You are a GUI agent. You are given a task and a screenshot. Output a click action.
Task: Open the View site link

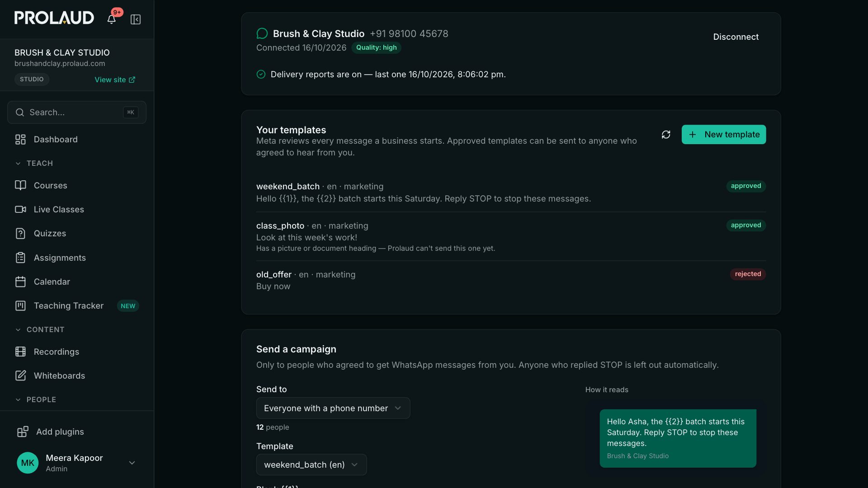pos(115,80)
